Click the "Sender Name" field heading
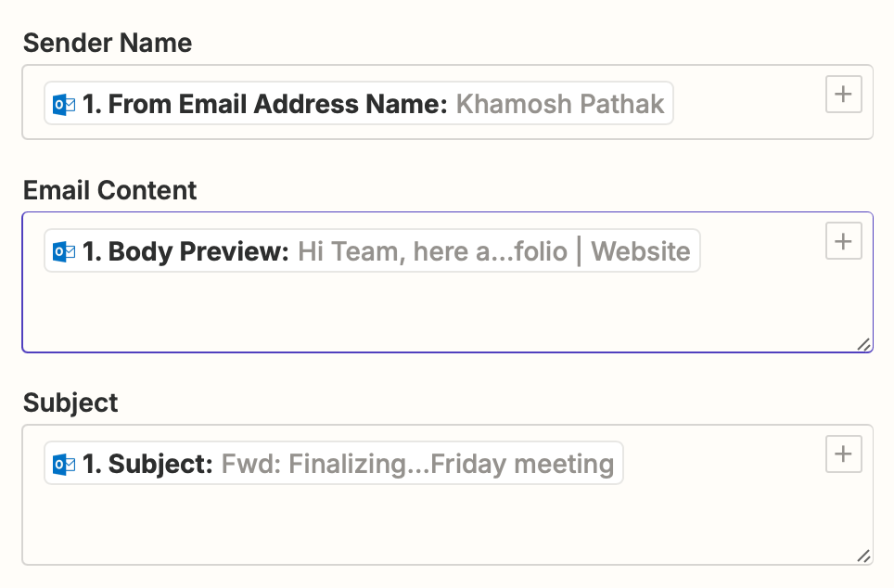The height and width of the screenshot is (588, 894). coord(108,43)
